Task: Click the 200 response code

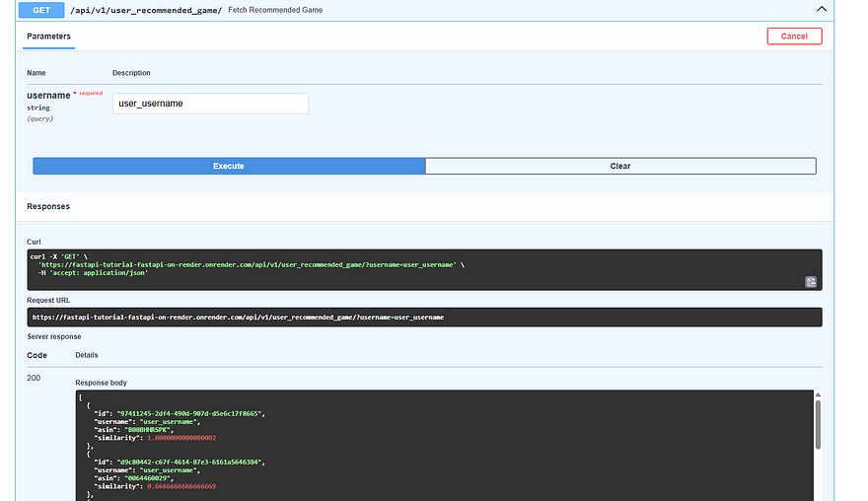Action: [x=34, y=378]
